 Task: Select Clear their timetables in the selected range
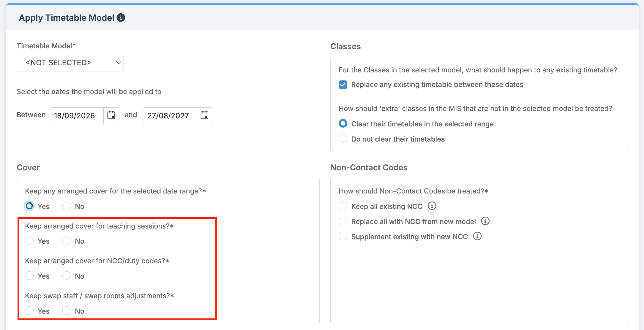click(343, 123)
